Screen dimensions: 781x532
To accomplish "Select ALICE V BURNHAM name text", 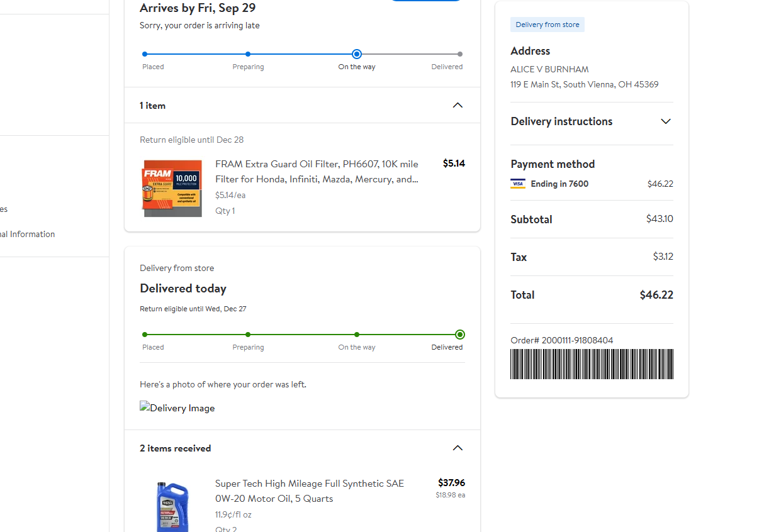I will point(550,69).
